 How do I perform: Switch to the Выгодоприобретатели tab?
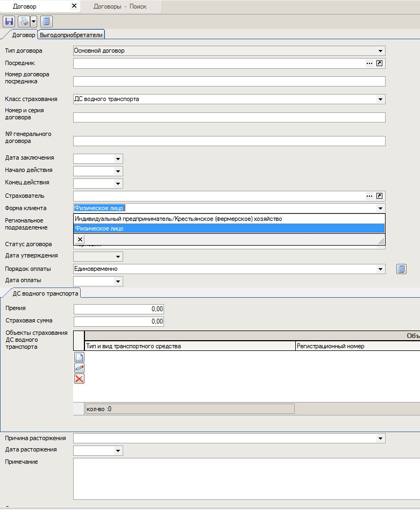point(72,35)
